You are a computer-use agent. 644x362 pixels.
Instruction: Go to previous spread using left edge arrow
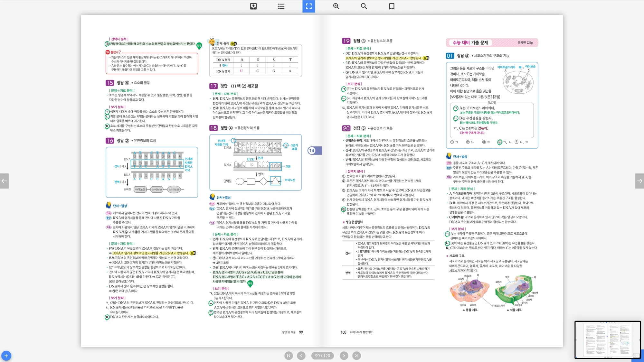point(4,181)
